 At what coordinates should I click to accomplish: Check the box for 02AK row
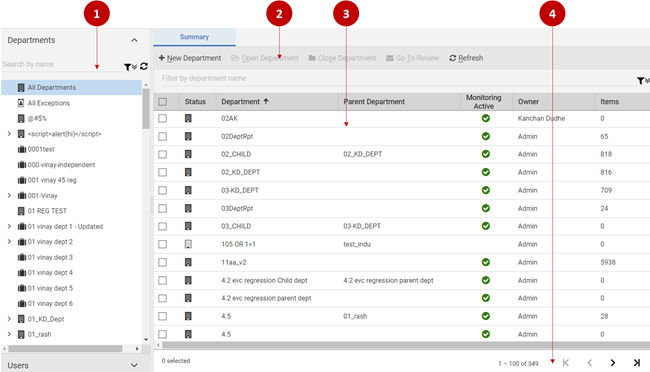pos(162,119)
